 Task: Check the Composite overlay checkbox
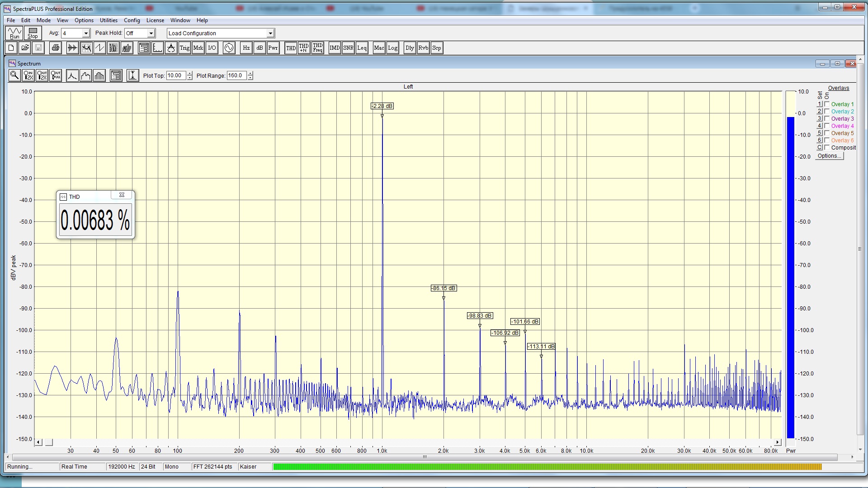pyautogui.click(x=827, y=148)
